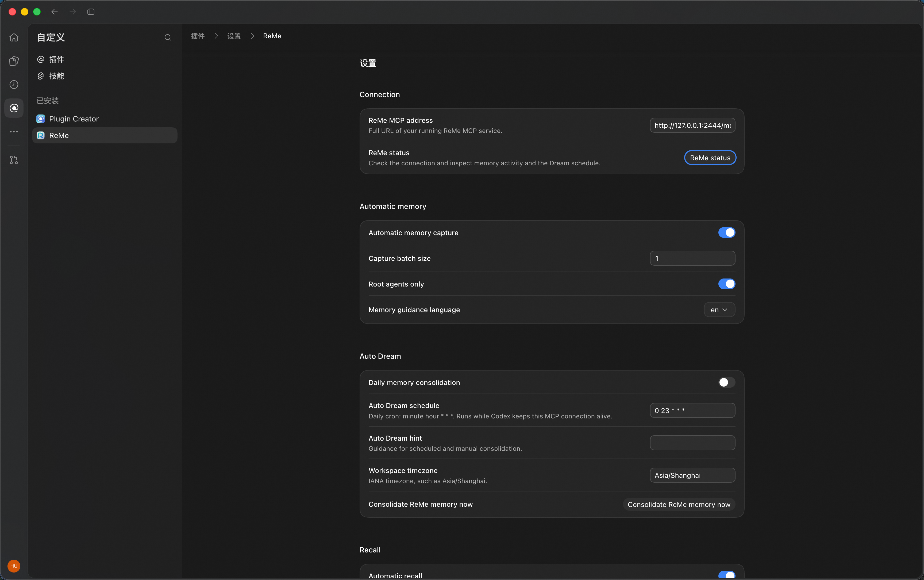Click the macOS green maximize button
This screenshot has height=580, width=924.
37,12
